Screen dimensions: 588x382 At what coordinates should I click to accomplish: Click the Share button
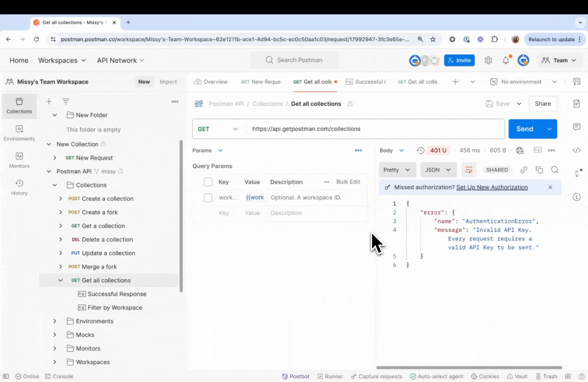pyautogui.click(x=542, y=104)
